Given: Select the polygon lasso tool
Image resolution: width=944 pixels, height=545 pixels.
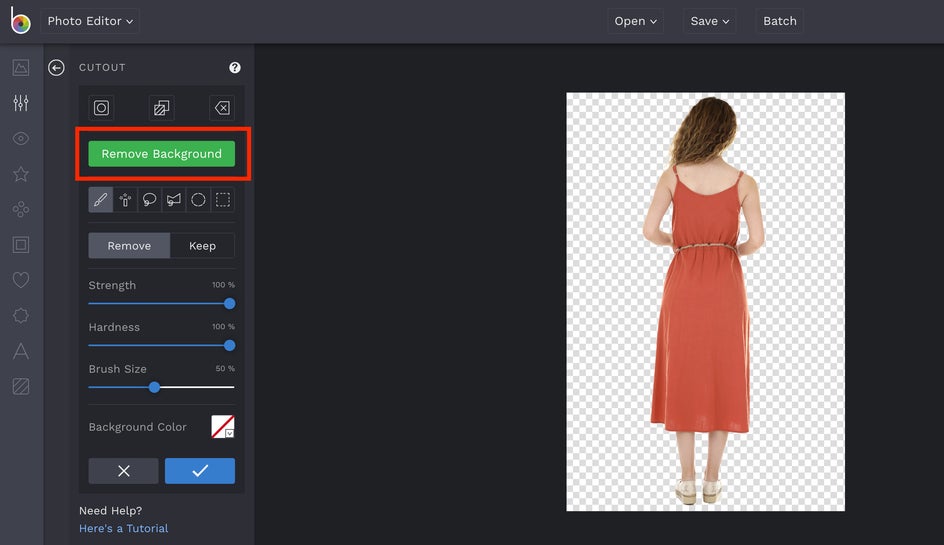Looking at the screenshot, I should pos(174,200).
